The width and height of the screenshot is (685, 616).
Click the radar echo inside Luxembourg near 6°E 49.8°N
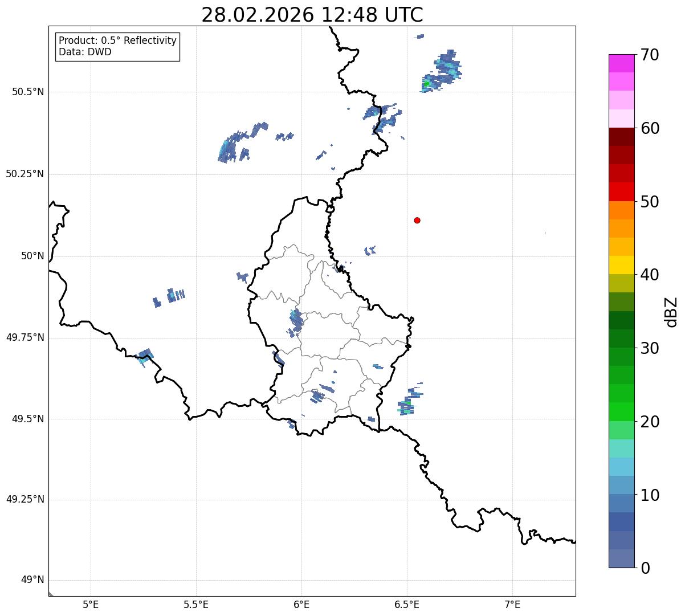click(x=296, y=322)
